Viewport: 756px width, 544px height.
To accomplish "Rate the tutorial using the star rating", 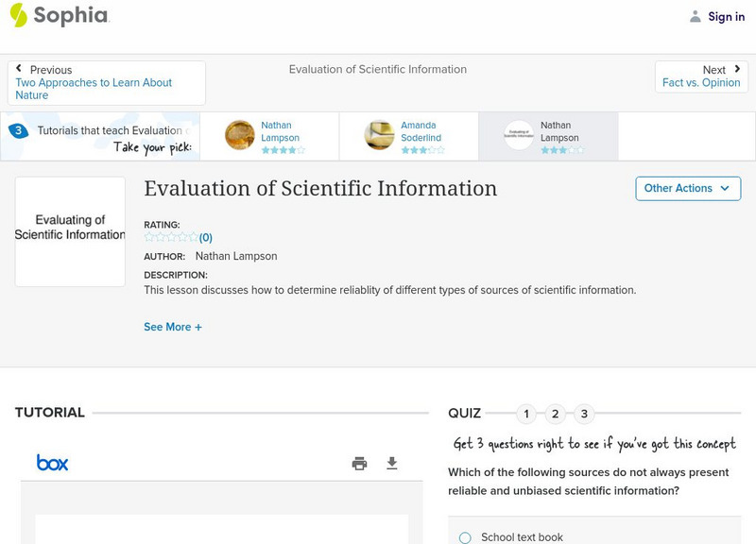I will pyautogui.click(x=171, y=238).
